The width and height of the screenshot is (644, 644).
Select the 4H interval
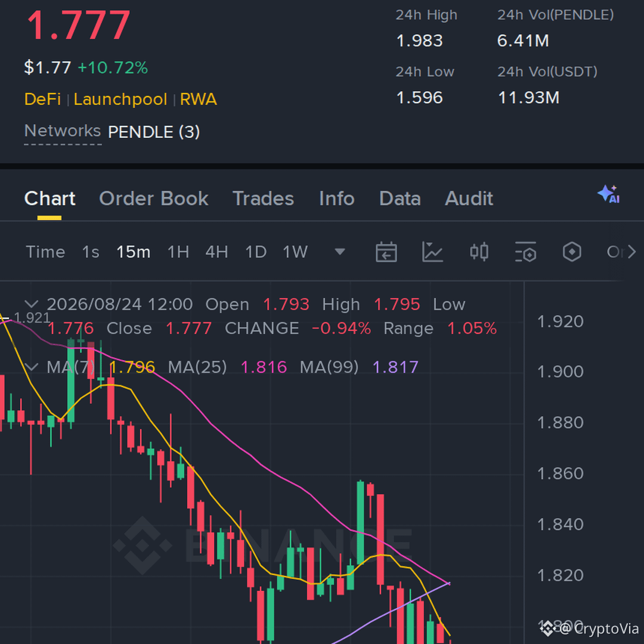[x=217, y=252]
